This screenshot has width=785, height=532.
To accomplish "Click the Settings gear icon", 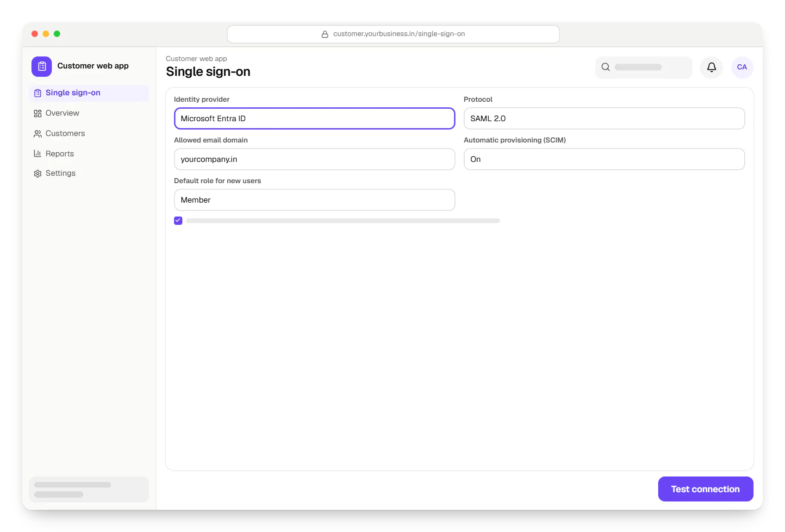I will [x=37, y=173].
